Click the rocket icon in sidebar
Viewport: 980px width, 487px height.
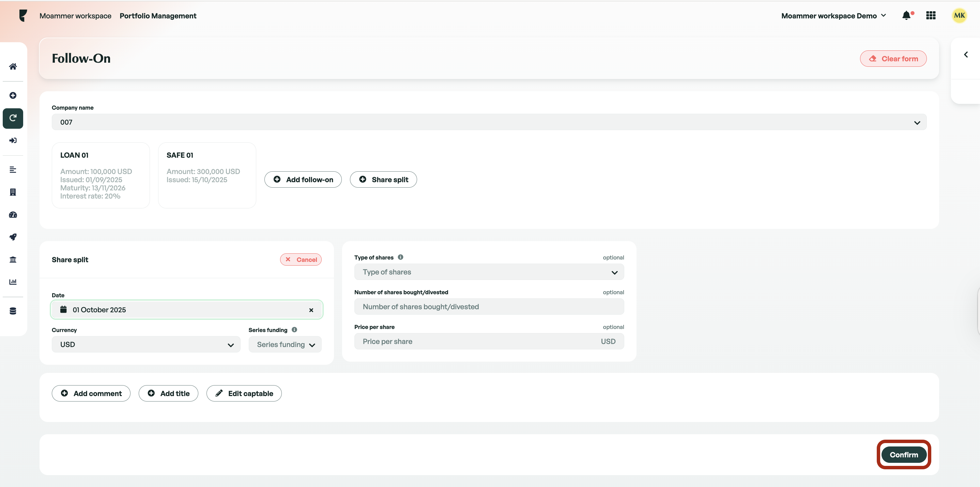tap(13, 237)
